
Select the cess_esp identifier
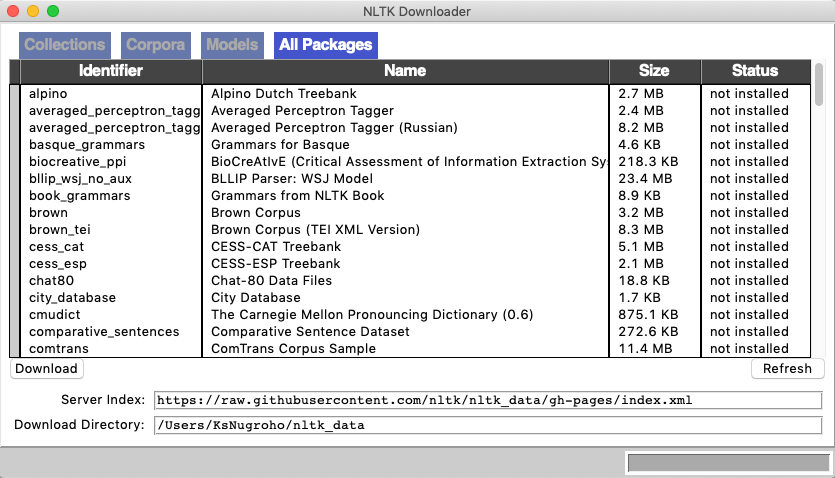58,264
